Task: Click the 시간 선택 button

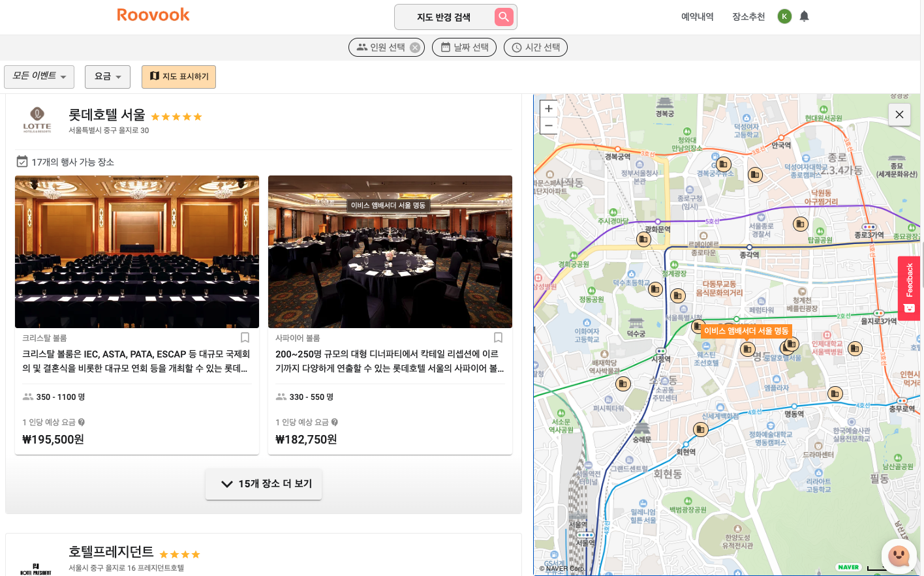Action: click(x=536, y=48)
